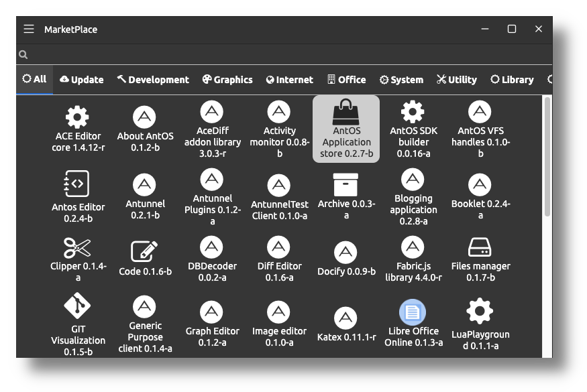Switch to the Development tab
Screen dimensions: 587x392
[x=153, y=80]
